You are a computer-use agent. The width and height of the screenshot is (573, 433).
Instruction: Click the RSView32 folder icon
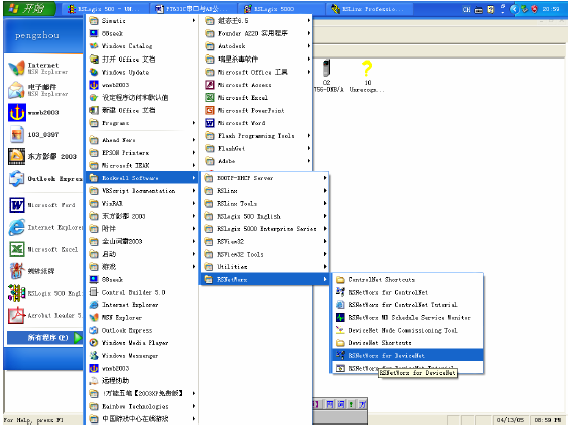(x=209, y=242)
